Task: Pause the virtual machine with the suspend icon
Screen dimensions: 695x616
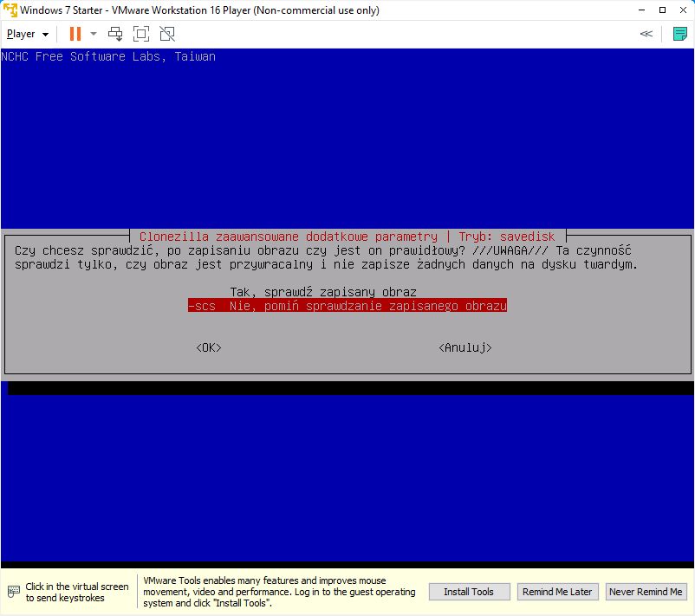Action: 75,34
